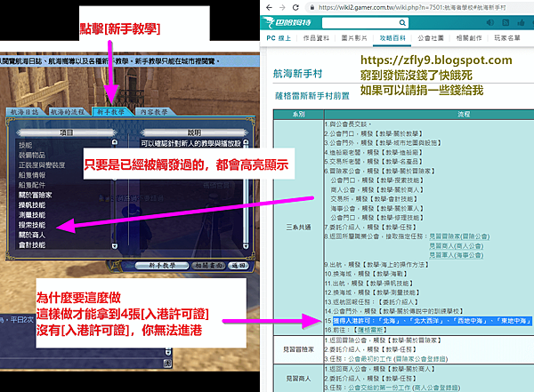Switch to 航海的流程 tab
The image size is (534, 392).
(67, 112)
